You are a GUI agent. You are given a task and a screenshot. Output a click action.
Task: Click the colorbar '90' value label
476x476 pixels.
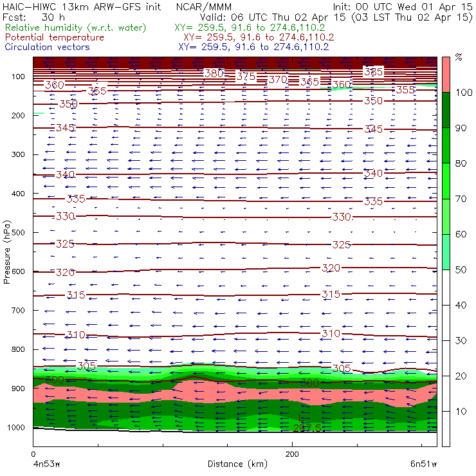461,128
